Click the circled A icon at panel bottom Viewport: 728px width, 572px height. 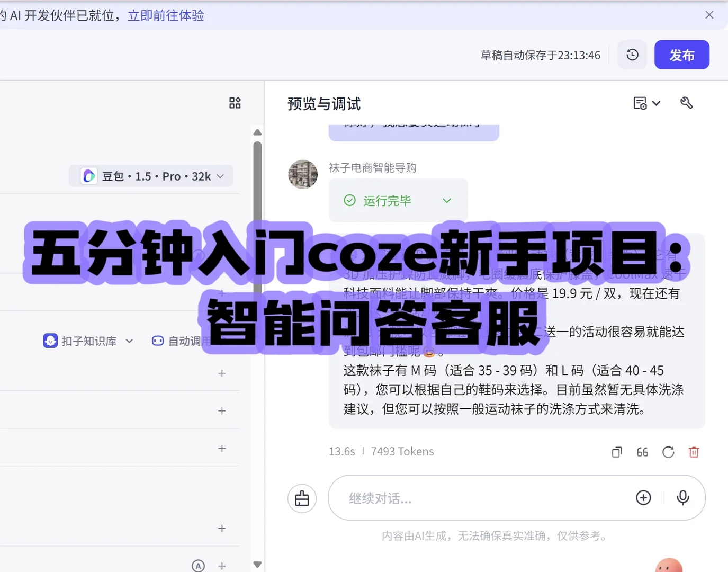[198, 566]
